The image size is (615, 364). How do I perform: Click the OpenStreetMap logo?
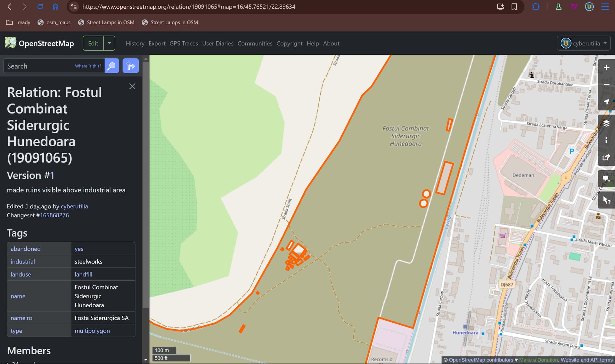(x=39, y=43)
